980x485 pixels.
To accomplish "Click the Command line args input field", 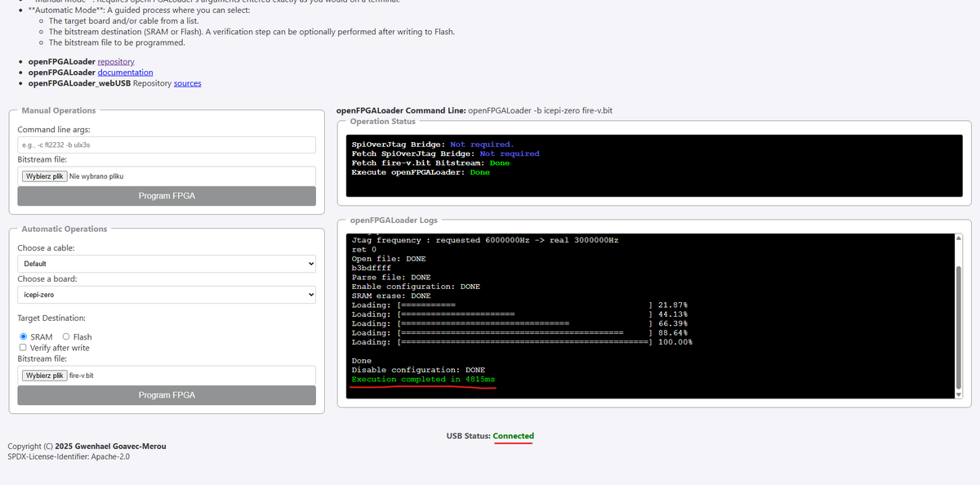I will (x=167, y=145).
